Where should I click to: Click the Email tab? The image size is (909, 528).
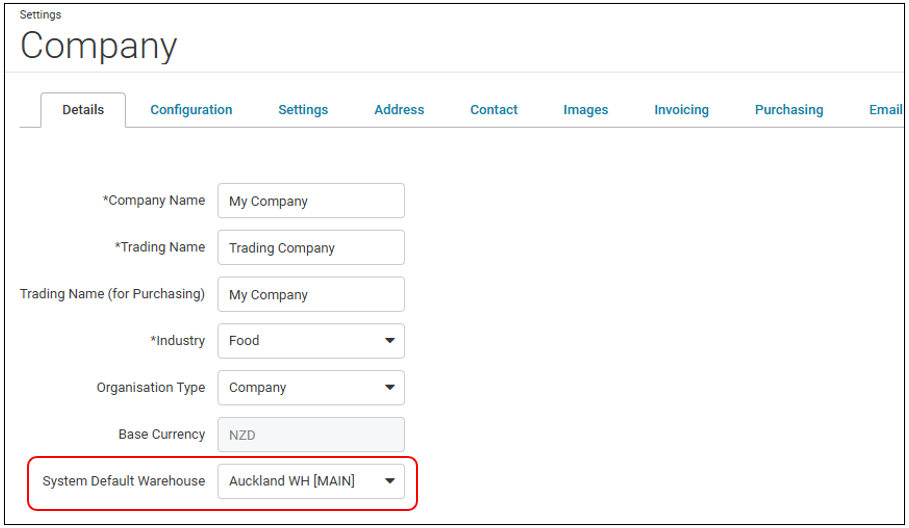point(885,110)
